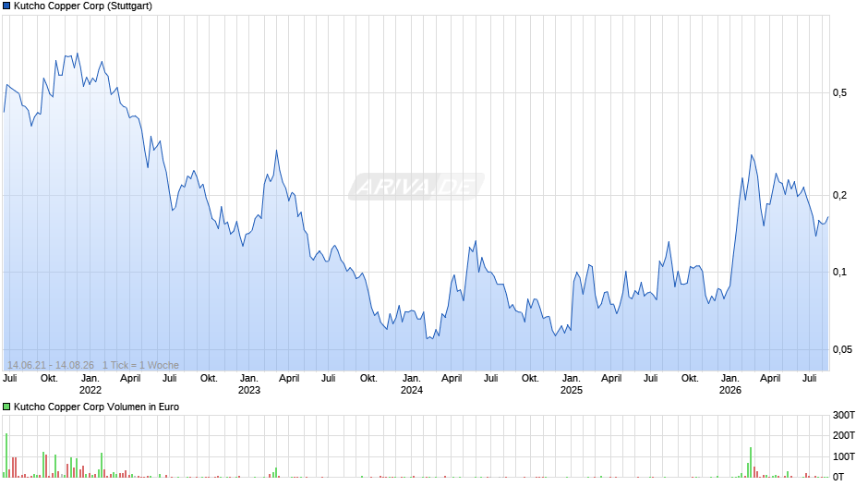The image size is (868, 486).
Task: Select the chart title 'Kutcho Copper Corp (Stuttgart)'
Action: pyautogui.click(x=83, y=6)
